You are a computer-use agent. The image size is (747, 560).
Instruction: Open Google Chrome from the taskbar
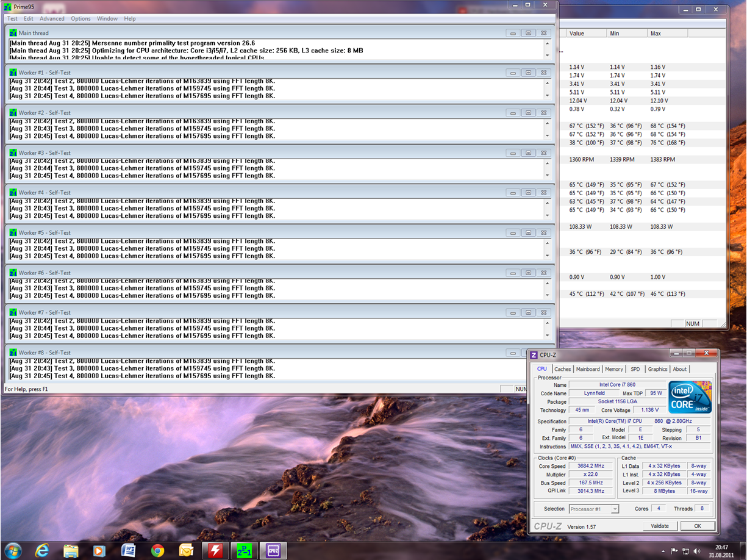pyautogui.click(x=157, y=551)
